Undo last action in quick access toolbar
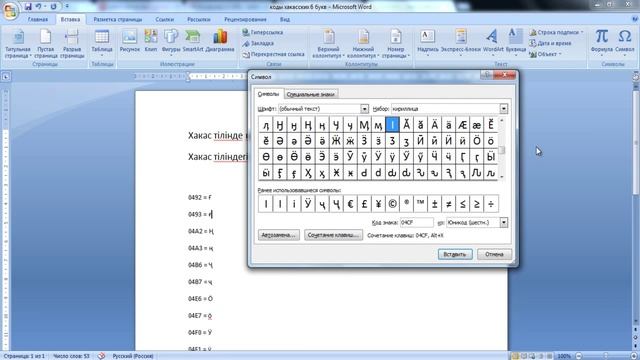Screen dimensions: 640x360 [x=39, y=7]
